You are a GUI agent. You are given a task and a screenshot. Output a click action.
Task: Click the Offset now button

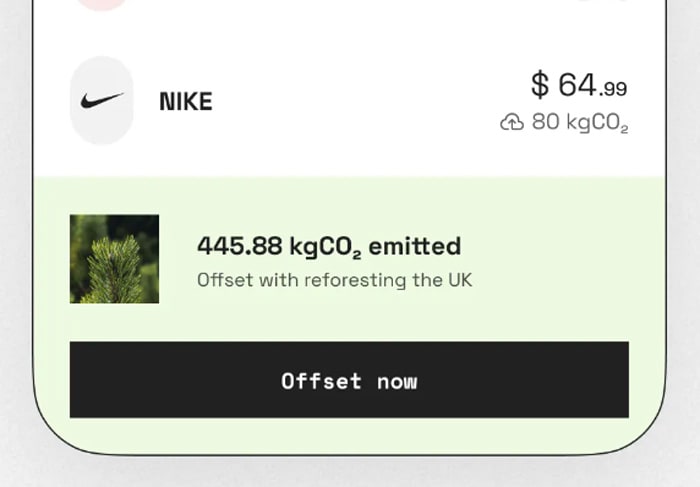[x=349, y=380]
